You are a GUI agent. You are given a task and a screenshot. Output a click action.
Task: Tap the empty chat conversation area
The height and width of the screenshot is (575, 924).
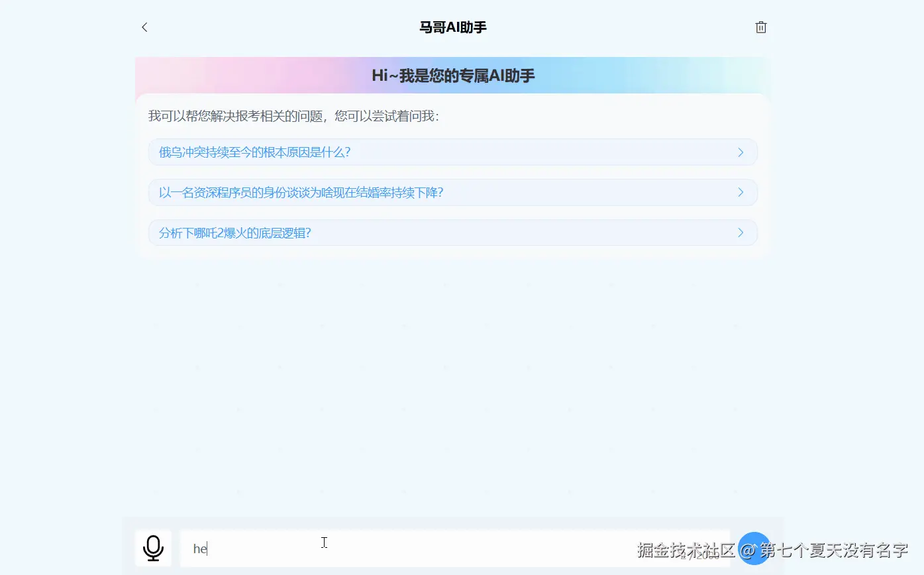[452, 384]
